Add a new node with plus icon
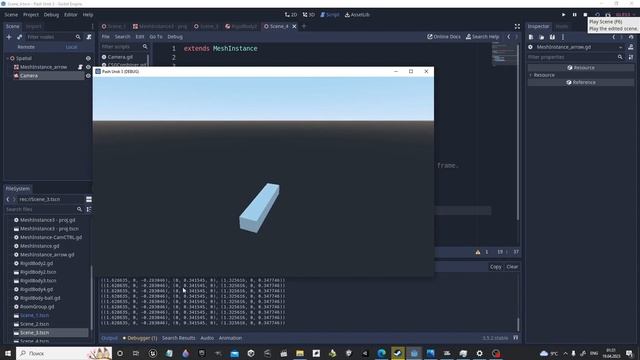 coord(9,37)
